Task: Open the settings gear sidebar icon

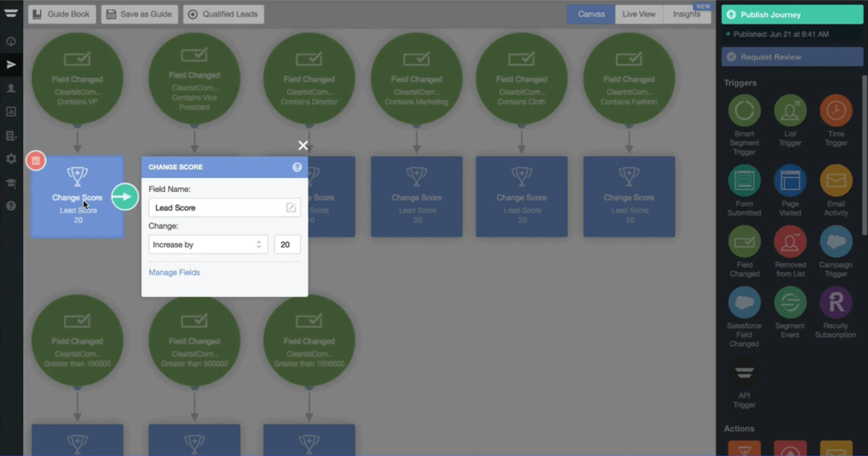Action: (11, 159)
